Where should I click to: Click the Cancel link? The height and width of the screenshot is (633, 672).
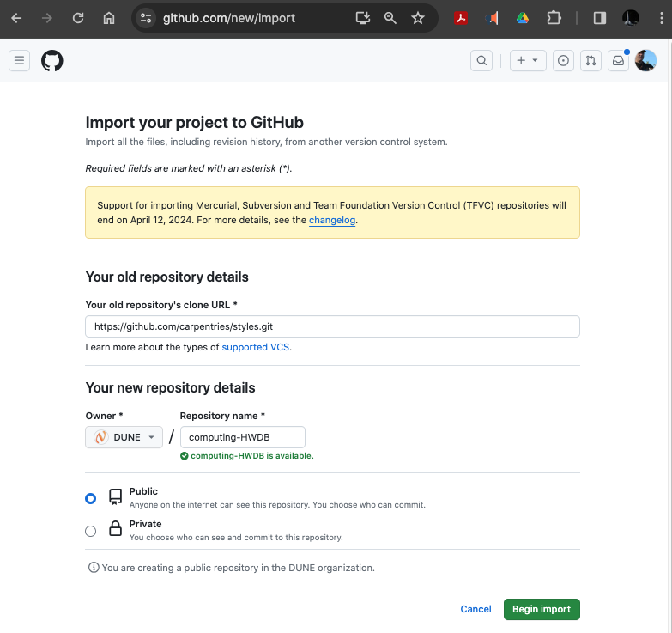(475, 609)
